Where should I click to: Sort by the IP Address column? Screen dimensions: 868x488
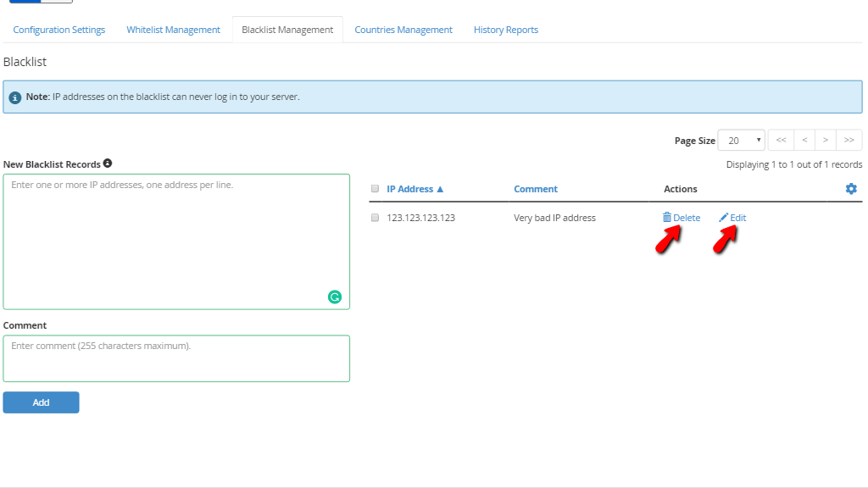(415, 189)
